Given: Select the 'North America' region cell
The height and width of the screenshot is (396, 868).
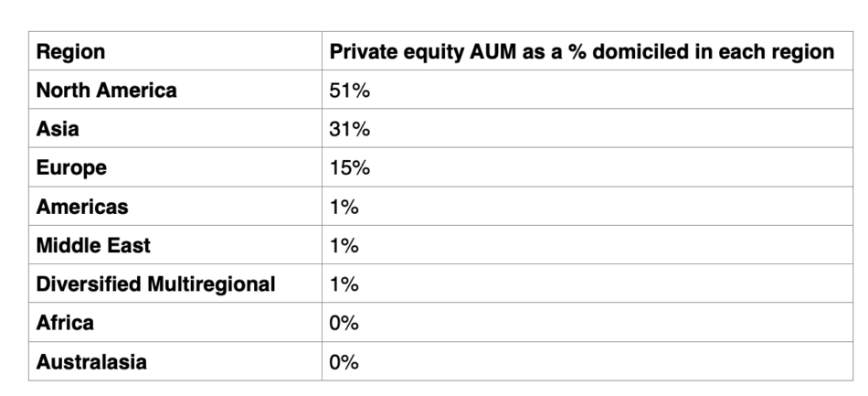Looking at the screenshot, I should pyautogui.click(x=106, y=91).
